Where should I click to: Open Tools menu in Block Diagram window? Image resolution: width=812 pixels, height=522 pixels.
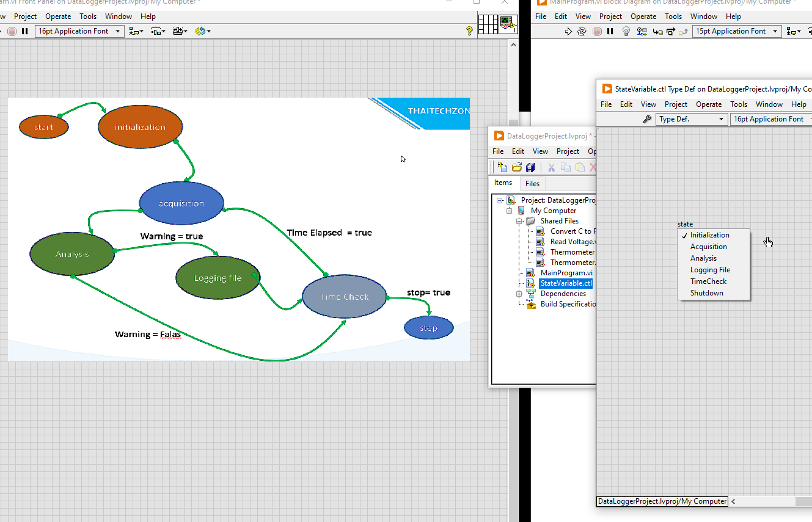(x=673, y=16)
